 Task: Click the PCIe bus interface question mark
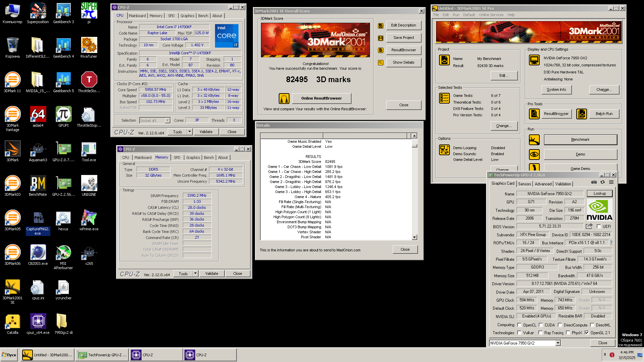pos(611,243)
